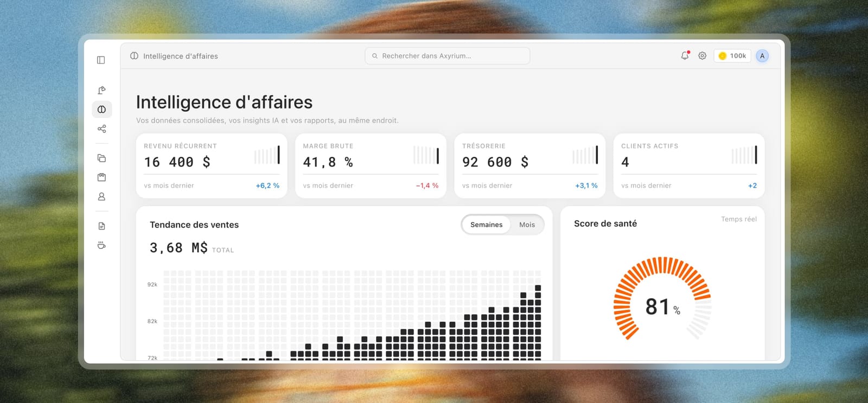The width and height of the screenshot is (868, 403).
Task: Click the brain icon beside header title
Action: [x=134, y=56]
